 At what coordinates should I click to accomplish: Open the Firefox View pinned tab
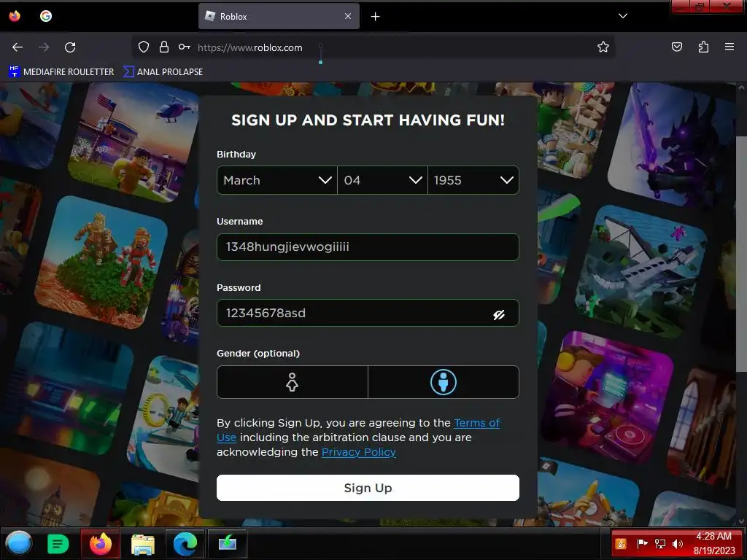[15, 16]
